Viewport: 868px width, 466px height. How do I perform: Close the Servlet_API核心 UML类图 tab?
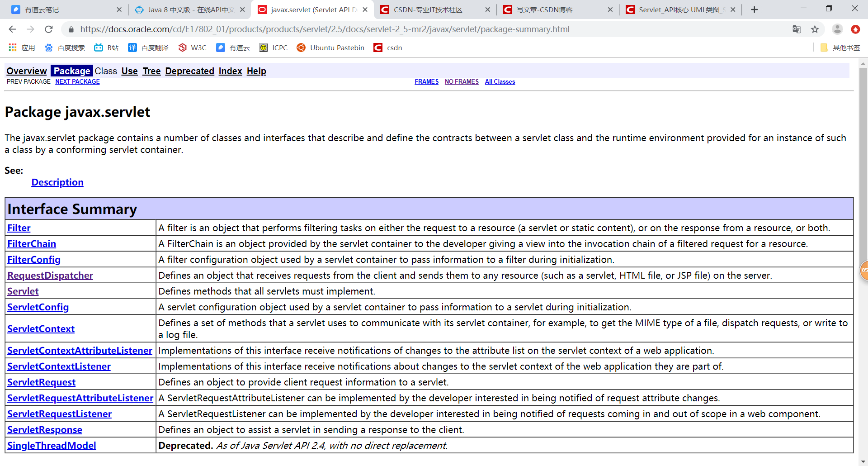(x=733, y=10)
